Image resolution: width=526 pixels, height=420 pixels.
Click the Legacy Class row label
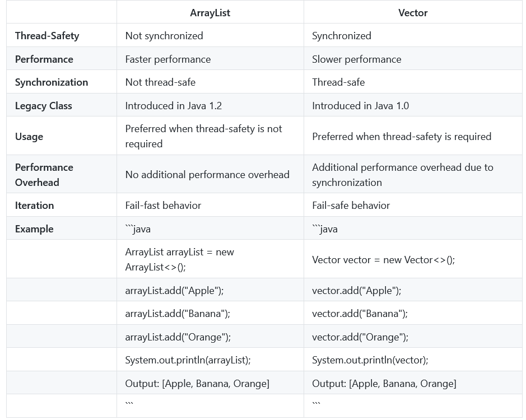tap(43, 106)
